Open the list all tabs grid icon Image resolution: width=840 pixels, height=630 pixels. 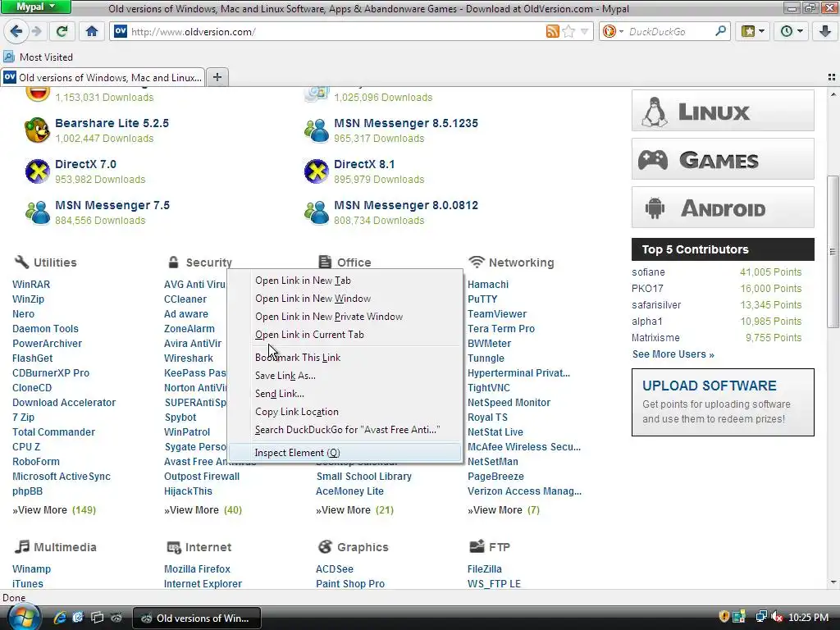[x=832, y=77]
